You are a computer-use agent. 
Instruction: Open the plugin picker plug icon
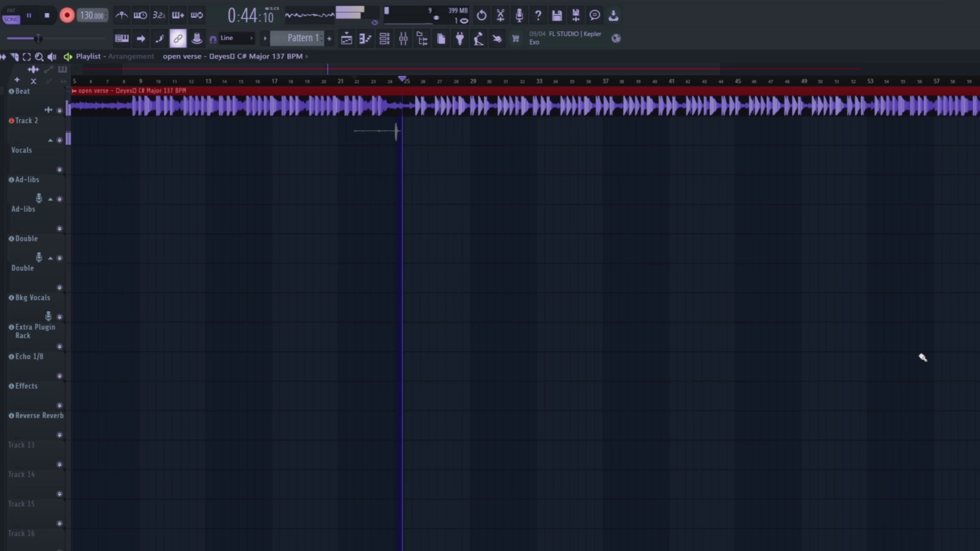click(460, 39)
